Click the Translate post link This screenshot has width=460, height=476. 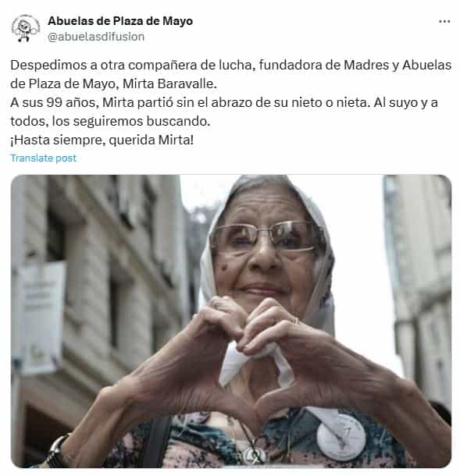tap(44, 158)
